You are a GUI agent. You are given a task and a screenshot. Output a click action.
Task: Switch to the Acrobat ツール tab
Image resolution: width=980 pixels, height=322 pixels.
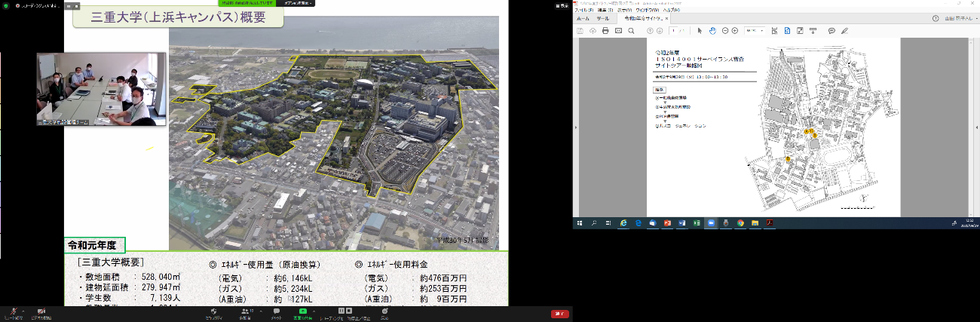pos(603,19)
